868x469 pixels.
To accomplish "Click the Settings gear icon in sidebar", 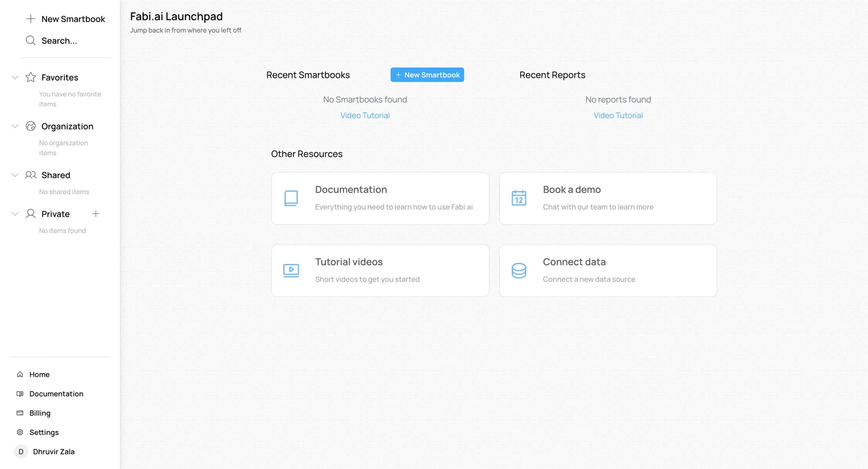I will click(x=20, y=432).
